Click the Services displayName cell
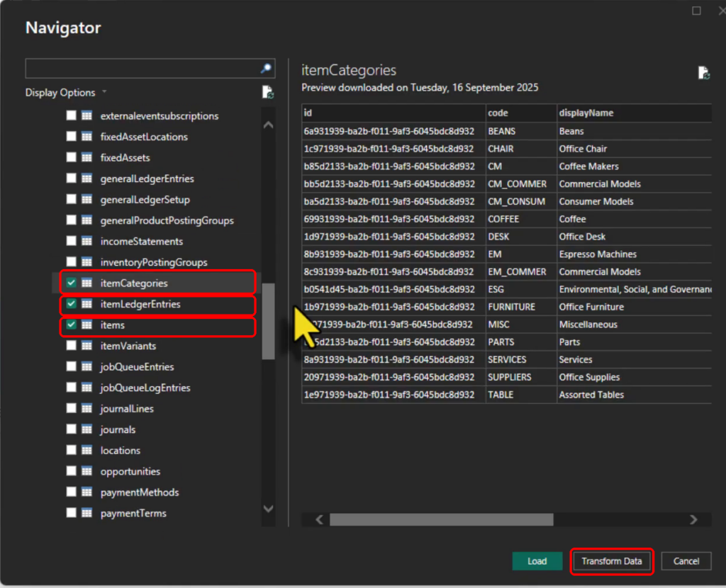726x588 pixels. pos(635,359)
